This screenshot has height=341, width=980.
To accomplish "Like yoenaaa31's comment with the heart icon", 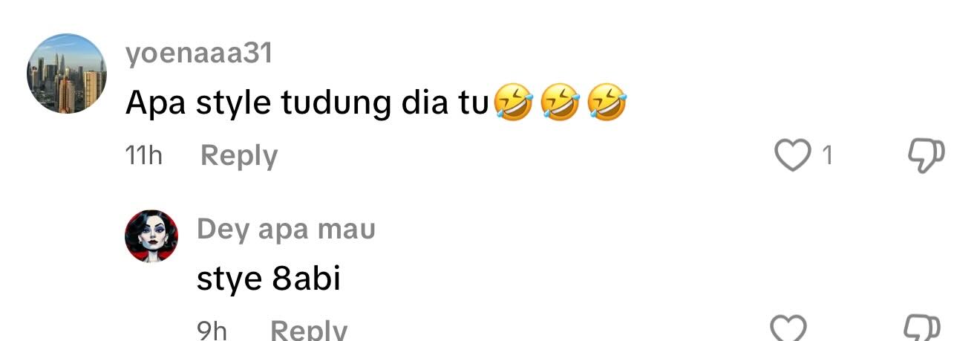I will click(x=793, y=156).
